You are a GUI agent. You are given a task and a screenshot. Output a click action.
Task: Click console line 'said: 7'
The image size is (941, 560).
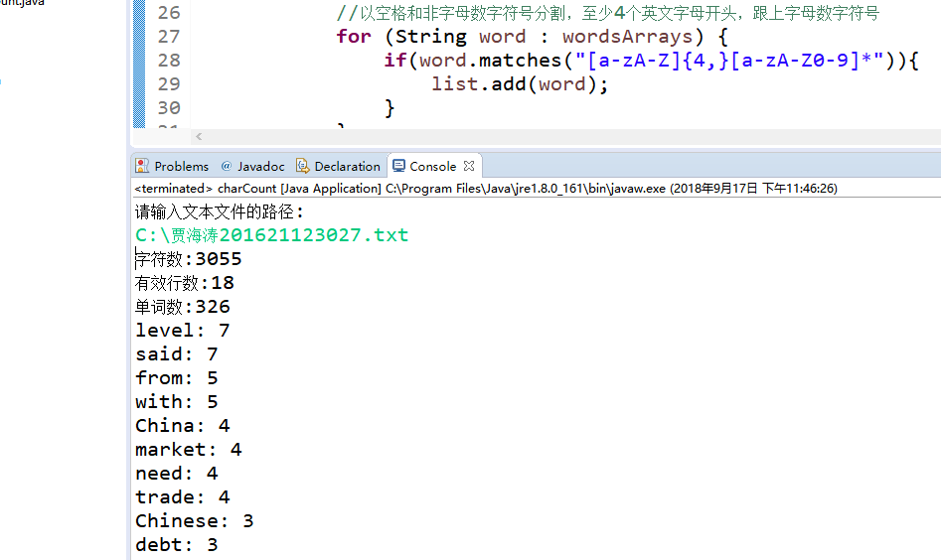pos(177,354)
